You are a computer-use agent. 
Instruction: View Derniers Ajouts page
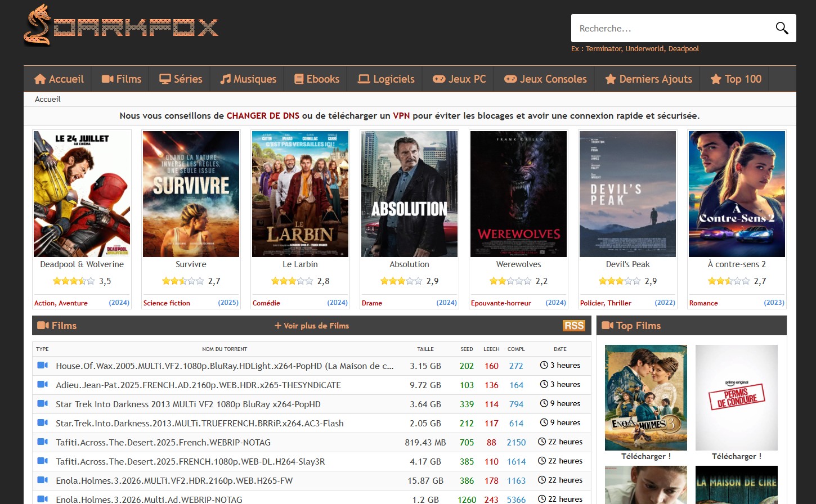[x=648, y=79]
